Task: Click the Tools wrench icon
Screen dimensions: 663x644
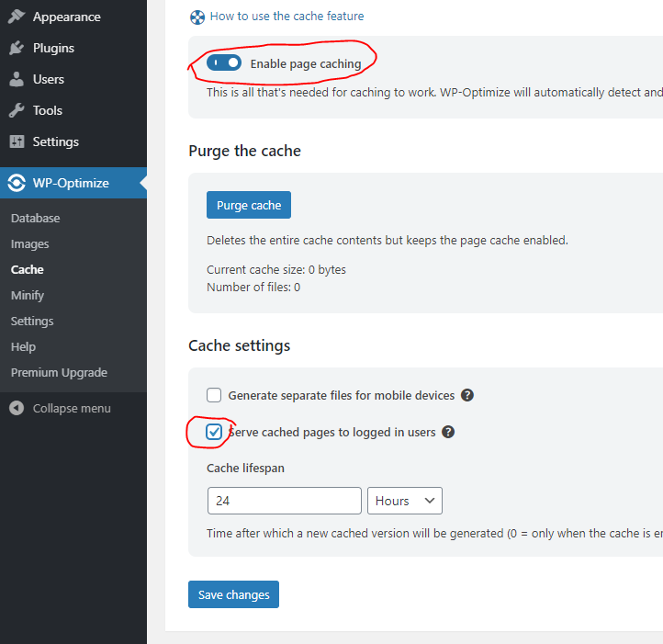Action: click(17, 110)
